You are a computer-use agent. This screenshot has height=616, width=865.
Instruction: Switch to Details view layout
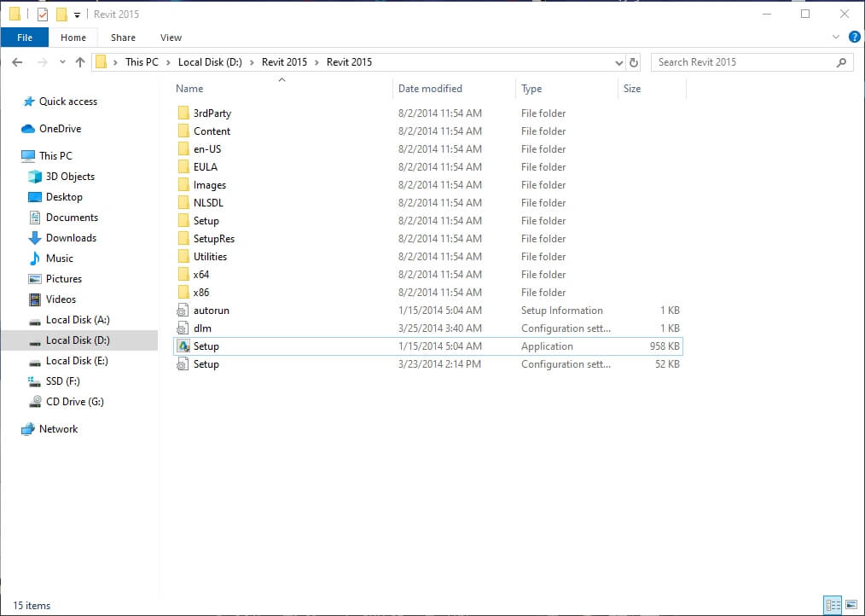[x=833, y=605]
